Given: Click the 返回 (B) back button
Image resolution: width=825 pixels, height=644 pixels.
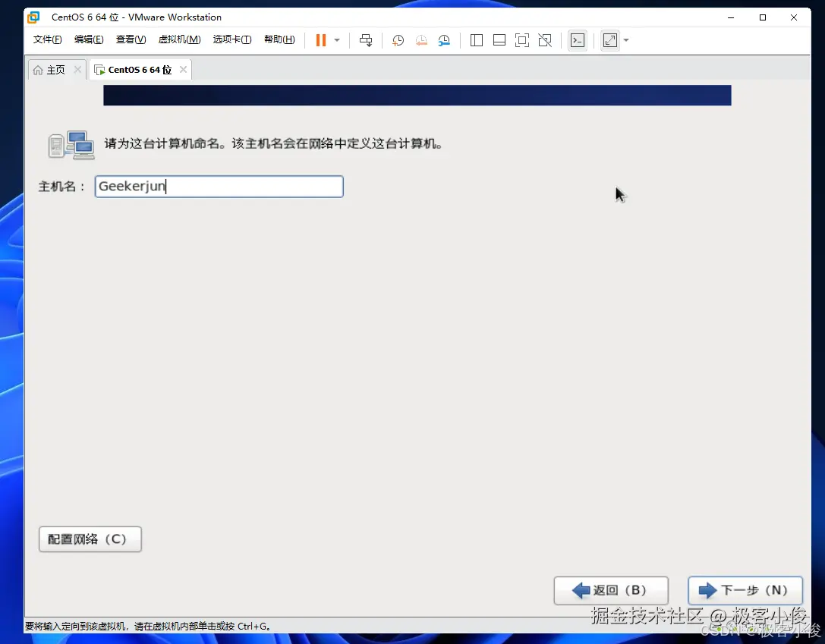Looking at the screenshot, I should [611, 590].
